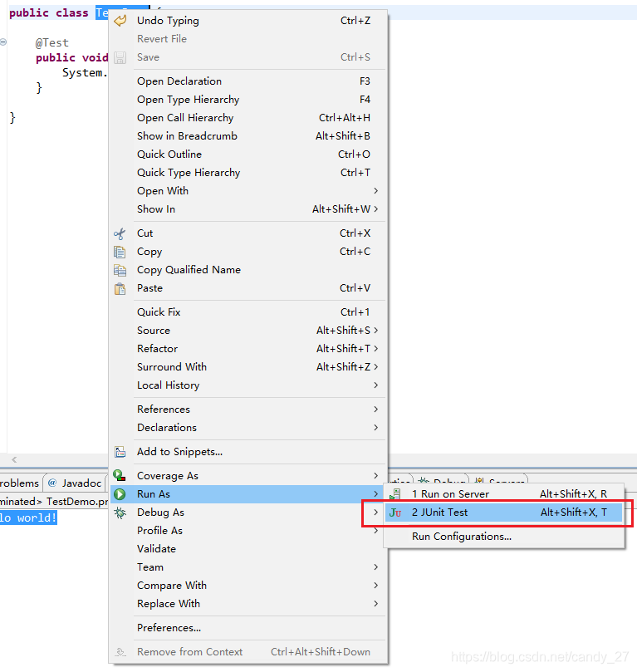Click the Debug As bug icon
The height and width of the screenshot is (672, 637).
(120, 513)
